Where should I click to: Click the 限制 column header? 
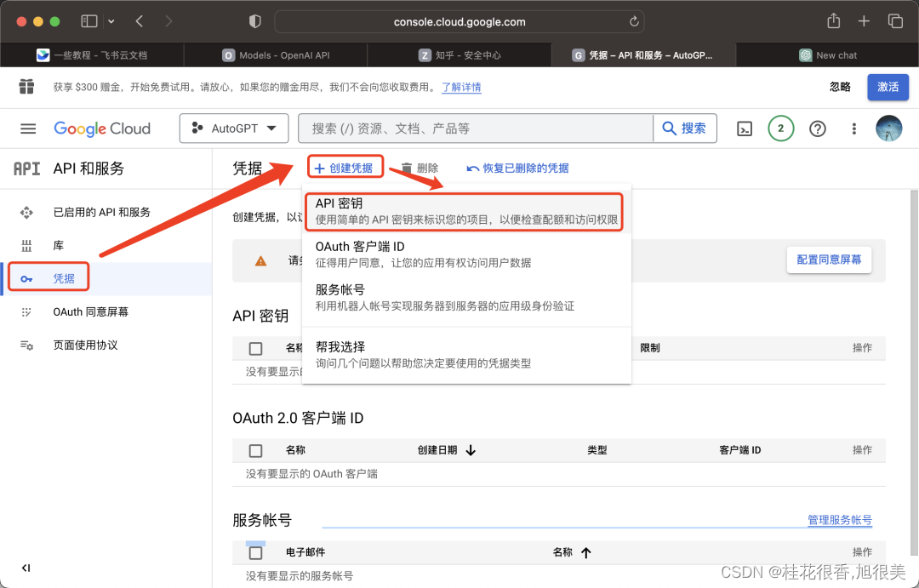click(650, 348)
